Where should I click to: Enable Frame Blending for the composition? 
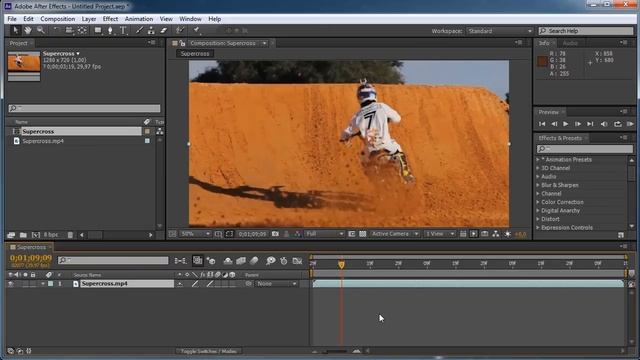click(241, 261)
